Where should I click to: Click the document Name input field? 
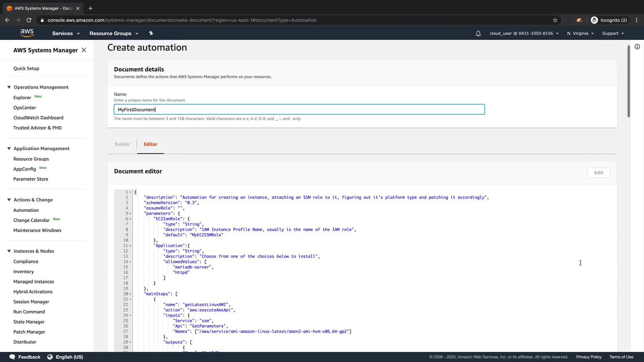coord(299,109)
